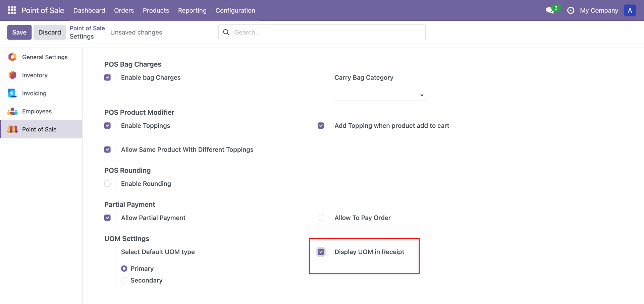
Task: Click the Inventory box icon
Action: click(12, 75)
